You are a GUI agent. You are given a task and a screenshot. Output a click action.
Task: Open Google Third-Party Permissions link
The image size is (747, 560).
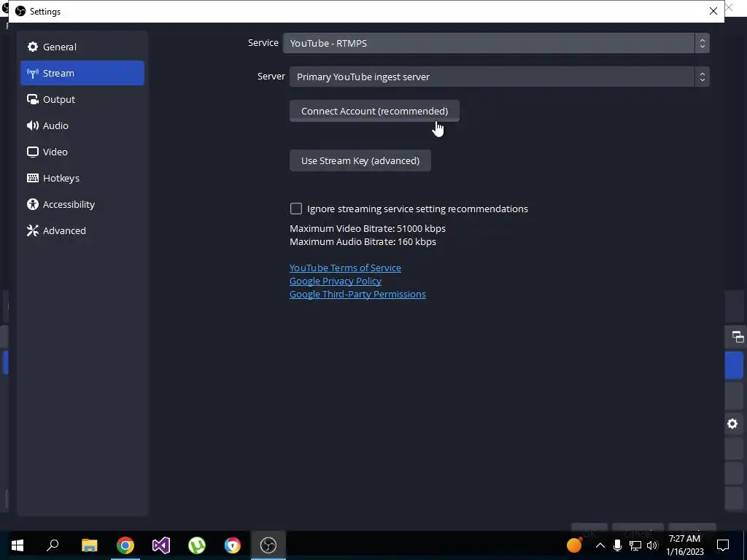[357, 294]
